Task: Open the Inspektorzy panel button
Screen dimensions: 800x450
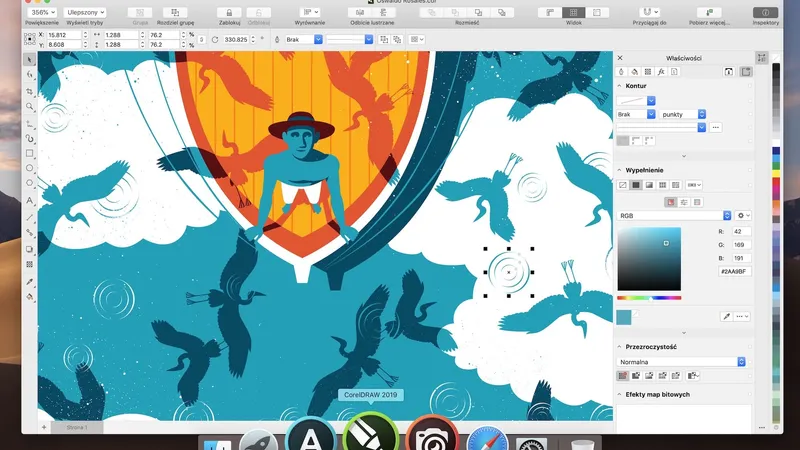Action: pyautogui.click(x=765, y=12)
